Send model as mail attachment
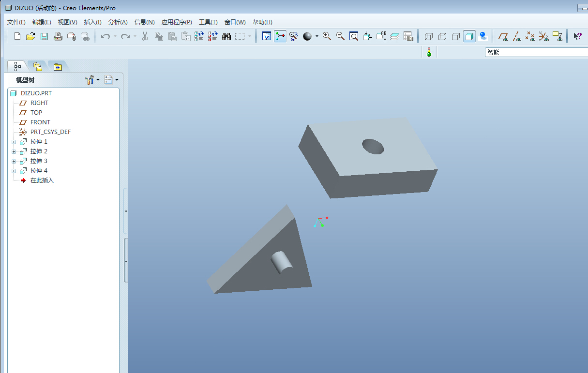Screen dimensions: 588x373 [x=71, y=36]
